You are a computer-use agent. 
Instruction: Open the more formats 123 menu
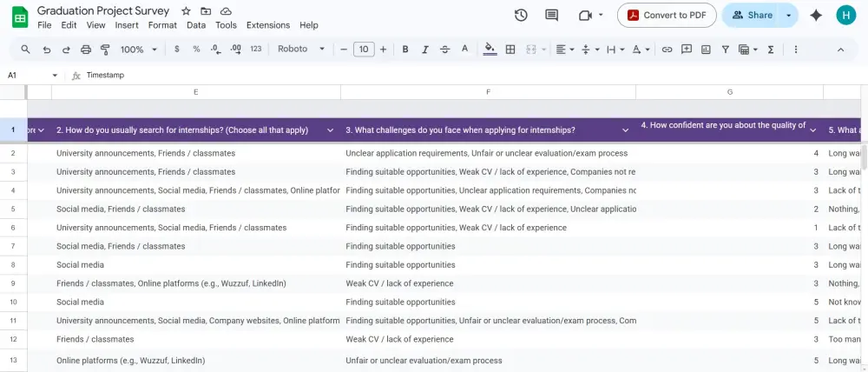(x=256, y=49)
